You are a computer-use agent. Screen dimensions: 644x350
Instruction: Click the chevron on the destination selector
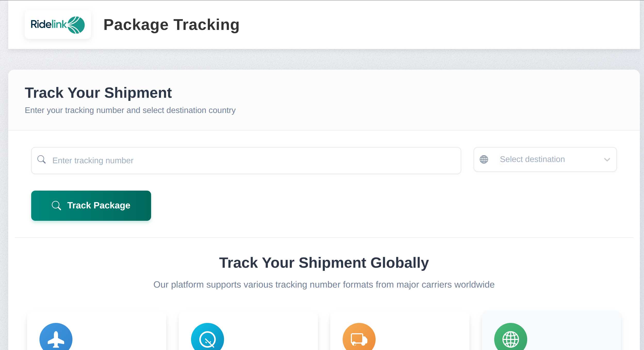[607, 160]
